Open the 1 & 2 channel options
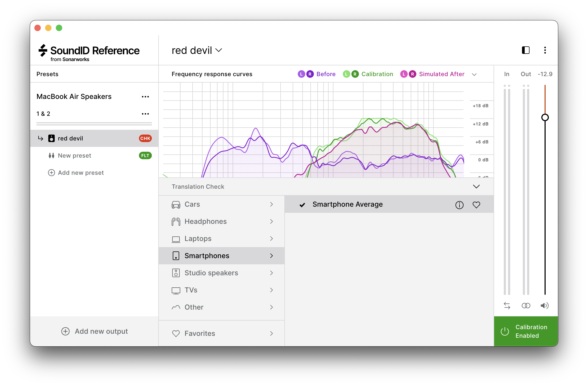Image resolution: width=588 pixels, height=386 pixels. [145, 114]
